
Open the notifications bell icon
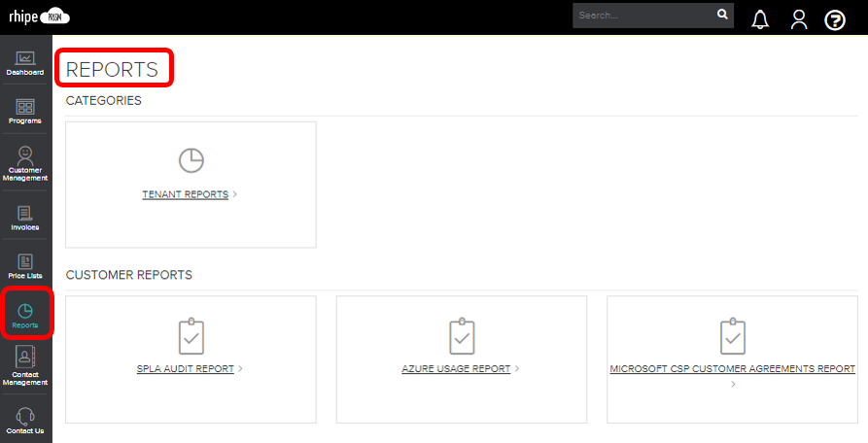(760, 19)
